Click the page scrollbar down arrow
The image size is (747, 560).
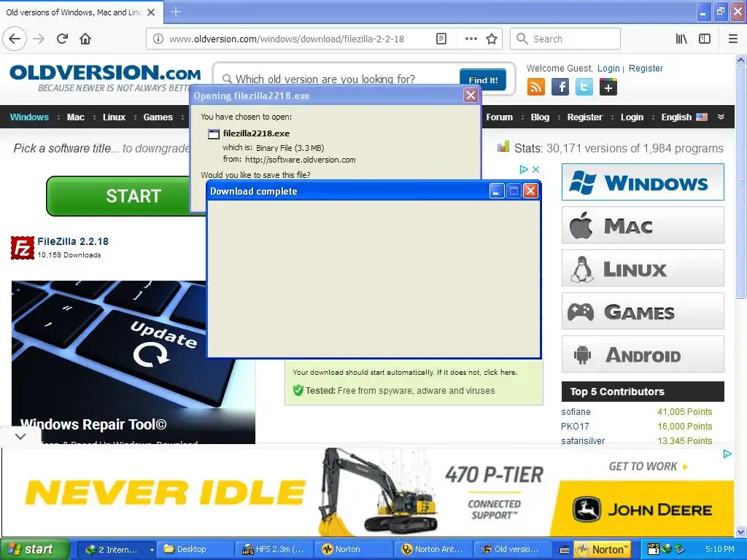click(x=741, y=532)
